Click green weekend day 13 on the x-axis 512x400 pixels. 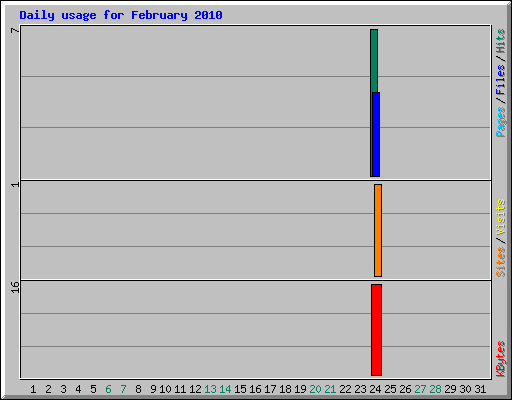[x=210, y=389]
